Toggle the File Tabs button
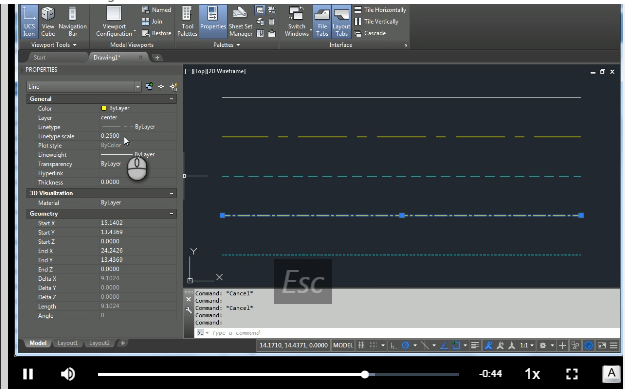This screenshot has height=389, width=625. point(322,22)
